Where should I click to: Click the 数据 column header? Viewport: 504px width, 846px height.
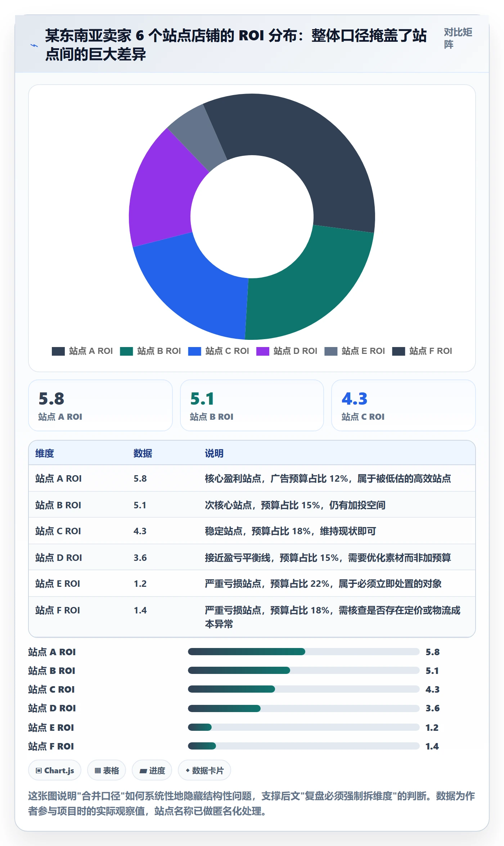143,453
